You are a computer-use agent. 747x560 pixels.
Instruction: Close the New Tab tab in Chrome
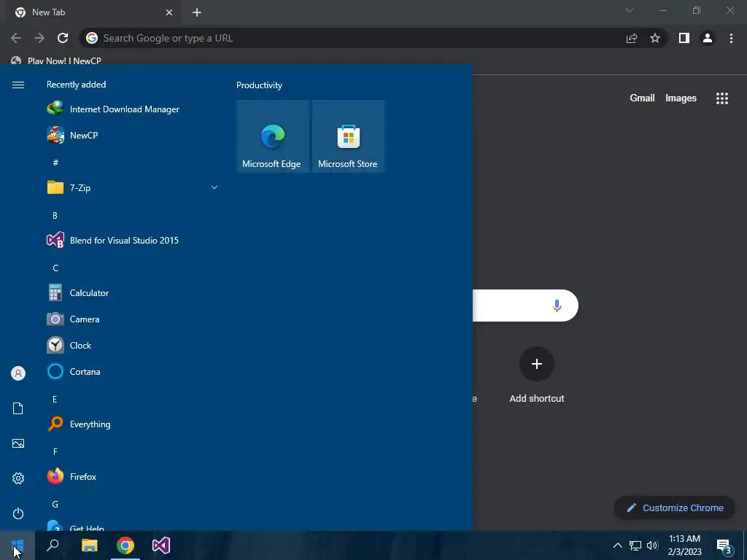click(169, 12)
